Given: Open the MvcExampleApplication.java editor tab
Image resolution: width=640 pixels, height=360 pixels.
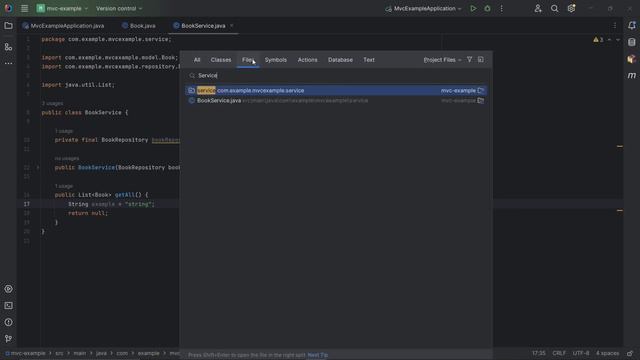Looking at the screenshot, I should (64, 26).
